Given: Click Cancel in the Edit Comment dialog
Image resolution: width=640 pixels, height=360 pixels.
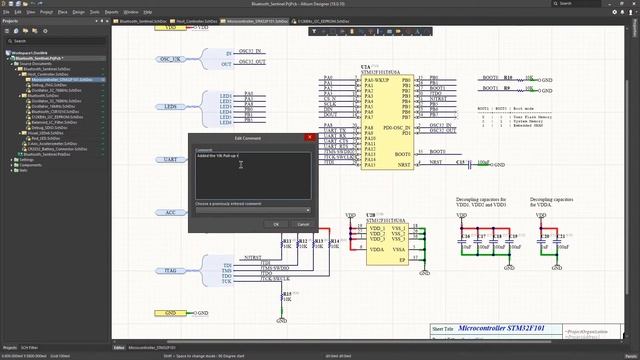Looking at the screenshot, I should (x=303, y=224).
